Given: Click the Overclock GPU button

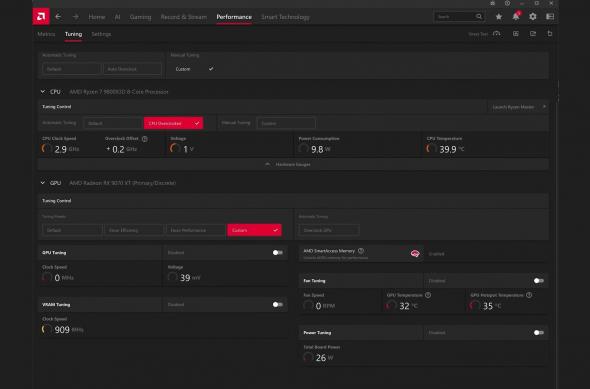Looking at the screenshot, I should click(329, 230).
